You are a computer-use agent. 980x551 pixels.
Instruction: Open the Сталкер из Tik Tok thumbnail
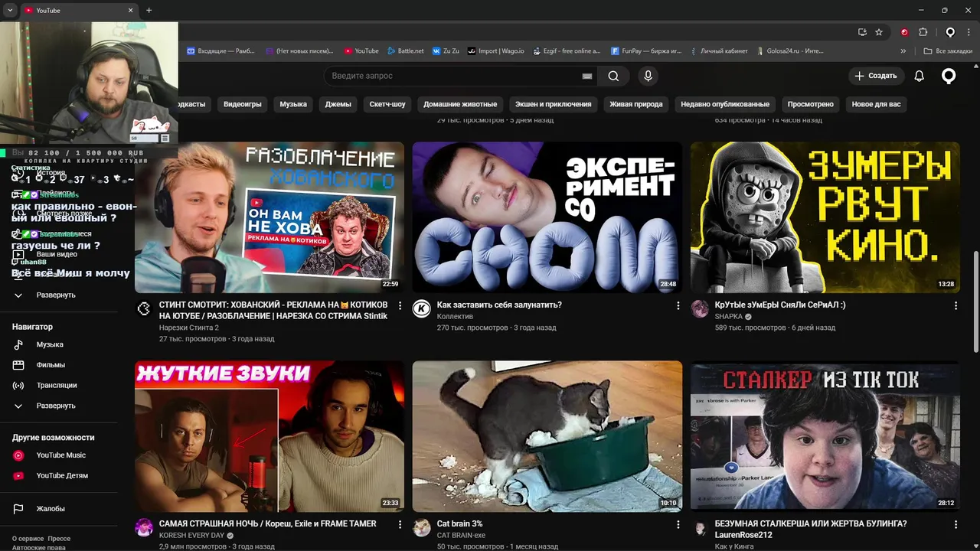825,436
